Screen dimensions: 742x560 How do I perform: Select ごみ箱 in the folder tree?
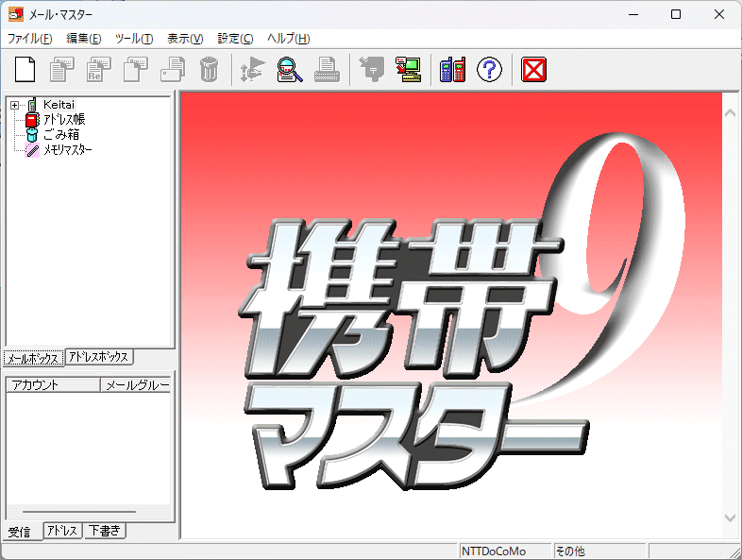61,135
